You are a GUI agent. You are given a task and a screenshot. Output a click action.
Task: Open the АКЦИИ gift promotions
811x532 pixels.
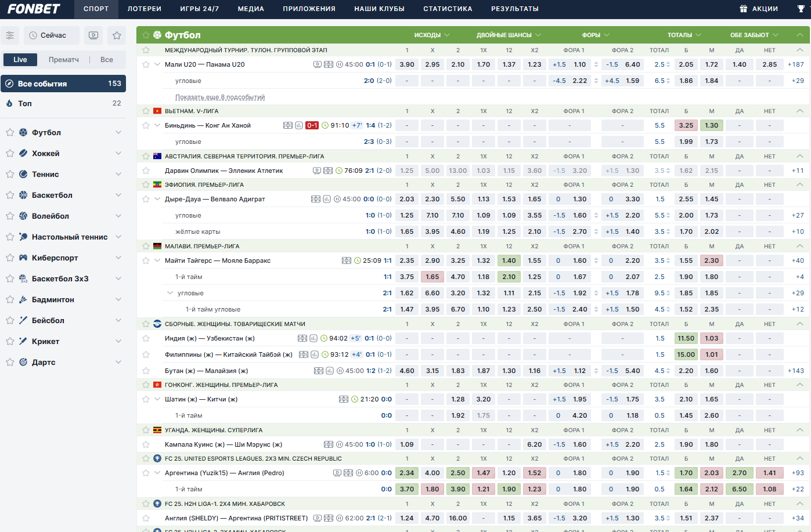point(759,9)
